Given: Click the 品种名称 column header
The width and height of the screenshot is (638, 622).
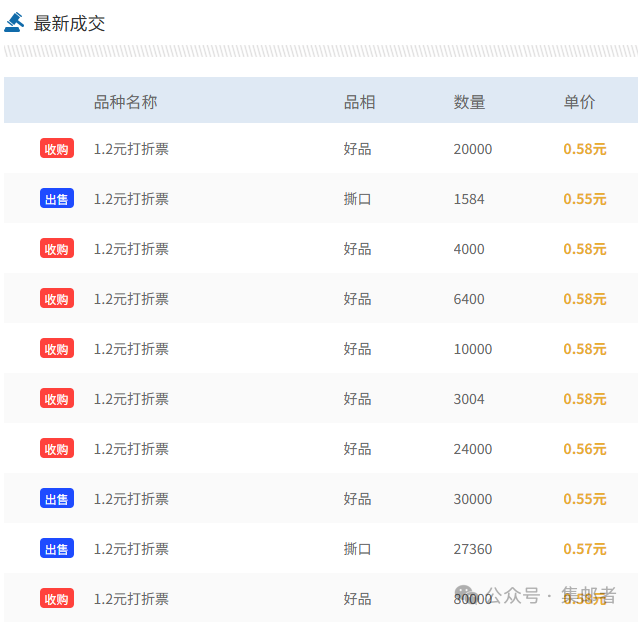Looking at the screenshot, I should 125,102.
